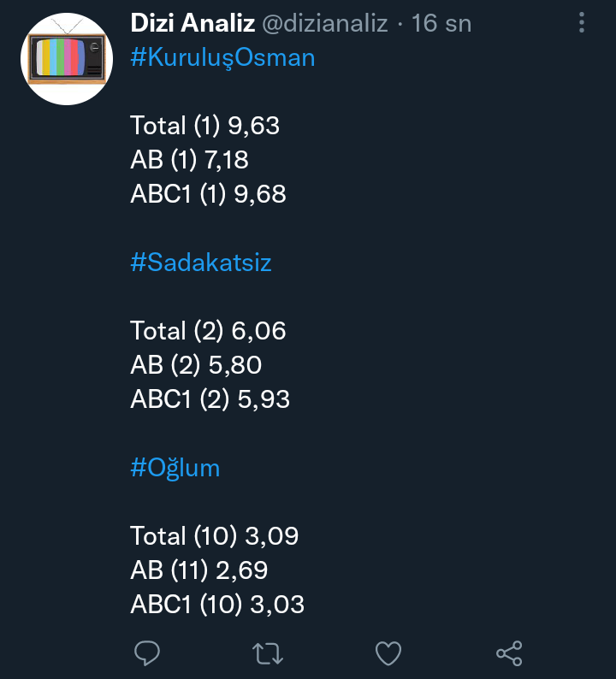This screenshot has height=679, width=616.
Task: Retweet this ratings post
Action: (268, 654)
